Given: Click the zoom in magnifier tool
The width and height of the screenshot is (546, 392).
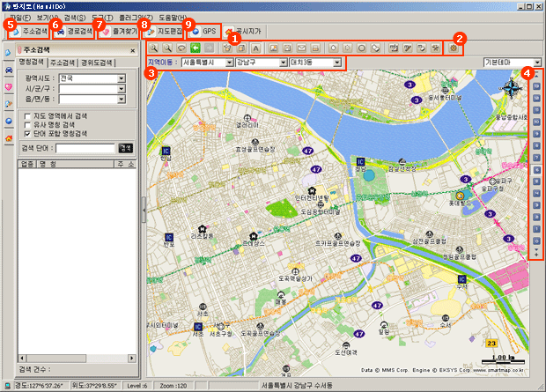Looking at the screenshot, I should tap(153, 48).
